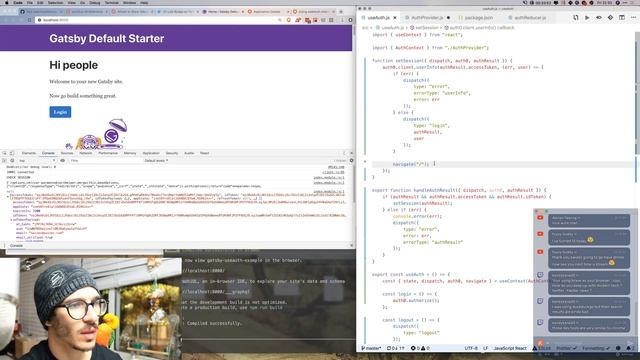Open the Memory tab in DevTools
The image size is (640, 360).
[x=130, y=153]
